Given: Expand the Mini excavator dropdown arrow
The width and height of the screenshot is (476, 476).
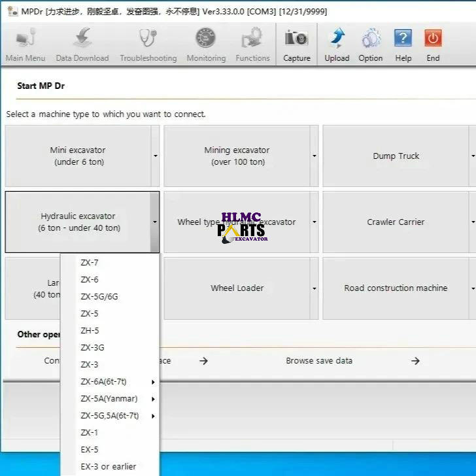Looking at the screenshot, I should 155,156.
